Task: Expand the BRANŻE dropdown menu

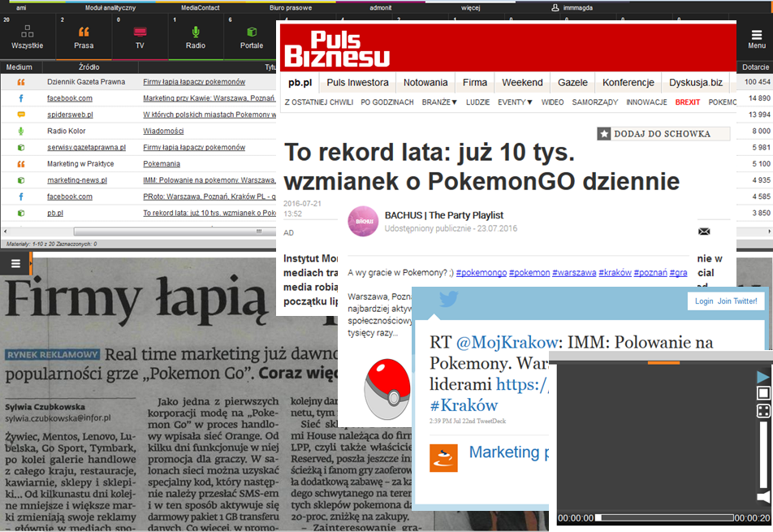Action: pyautogui.click(x=439, y=102)
